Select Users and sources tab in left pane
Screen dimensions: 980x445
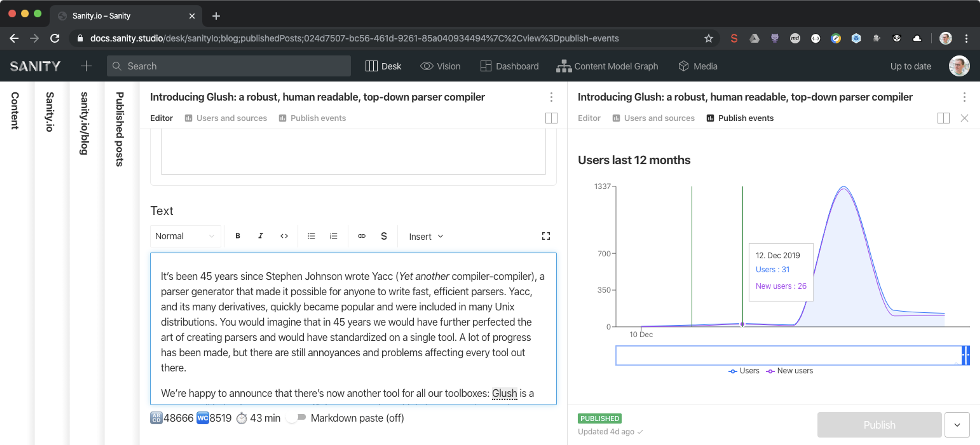226,118
